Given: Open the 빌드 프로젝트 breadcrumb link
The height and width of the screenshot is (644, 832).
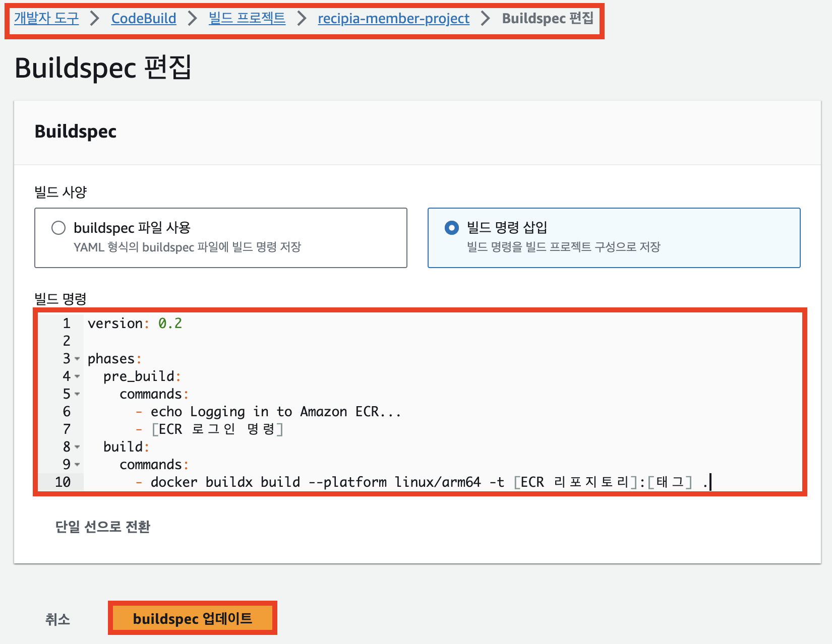Looking at the screenshot, I should pos(247,19).
